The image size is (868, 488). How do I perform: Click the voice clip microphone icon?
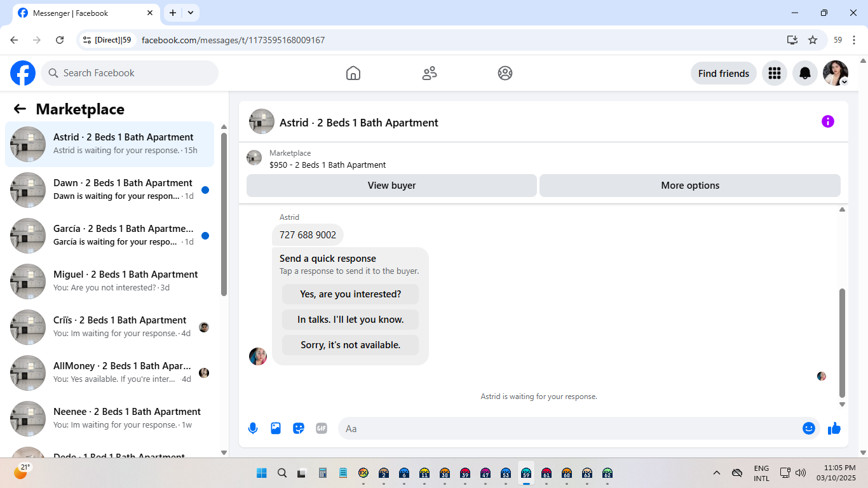[x=253, y=428]
